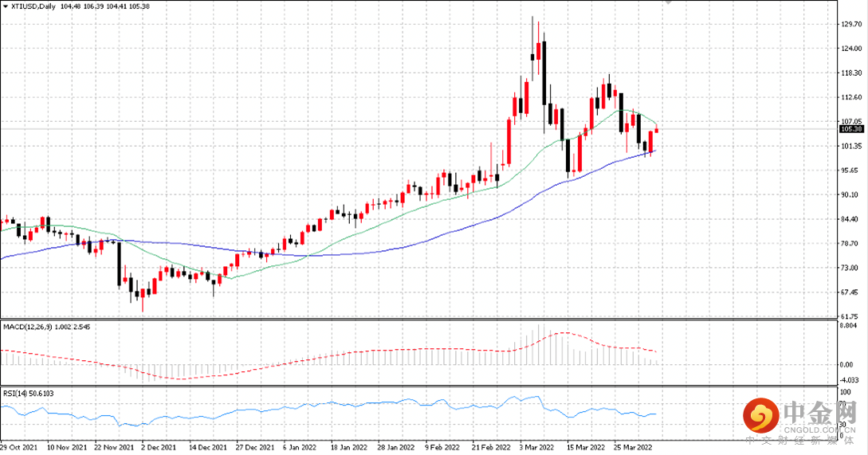Click the 22 Nov 2021 date label
The height and width of the screenshot is (455, 868).
tap(114, 447)
